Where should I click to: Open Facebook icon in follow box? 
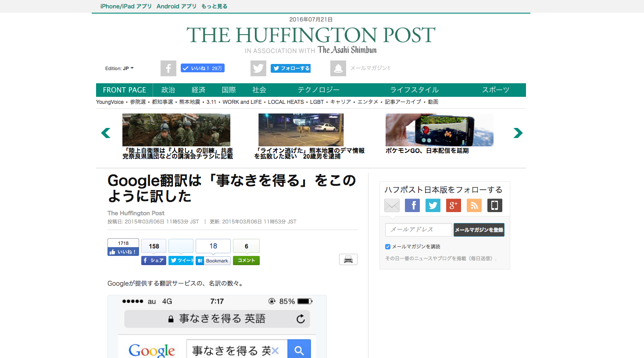[x=412, y=205]
